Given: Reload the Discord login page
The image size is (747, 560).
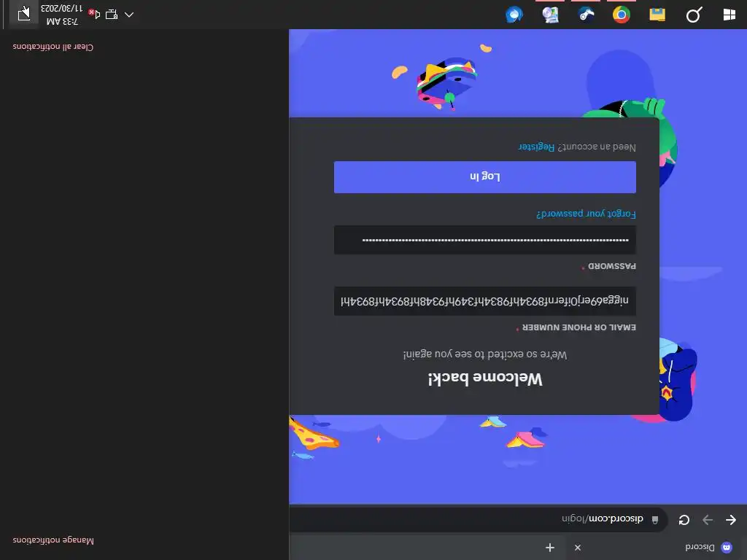Looking at the screenshot, I should pyautogui.click(x=684, y=519).
